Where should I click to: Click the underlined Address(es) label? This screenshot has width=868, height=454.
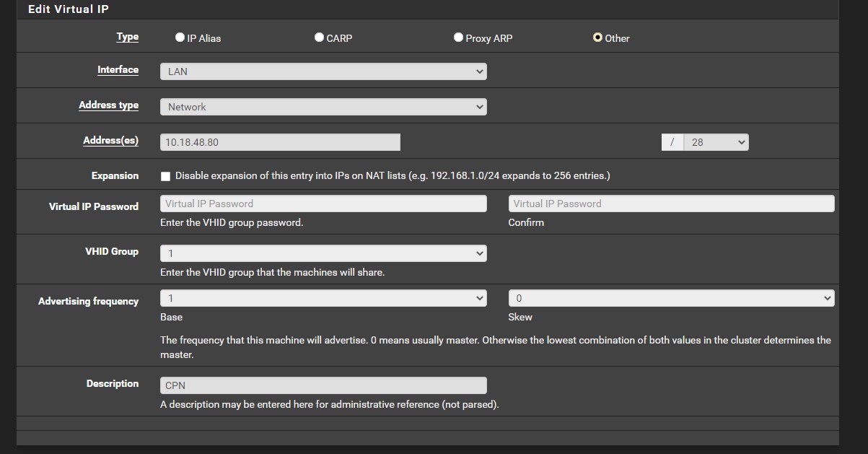click(111, 140)
